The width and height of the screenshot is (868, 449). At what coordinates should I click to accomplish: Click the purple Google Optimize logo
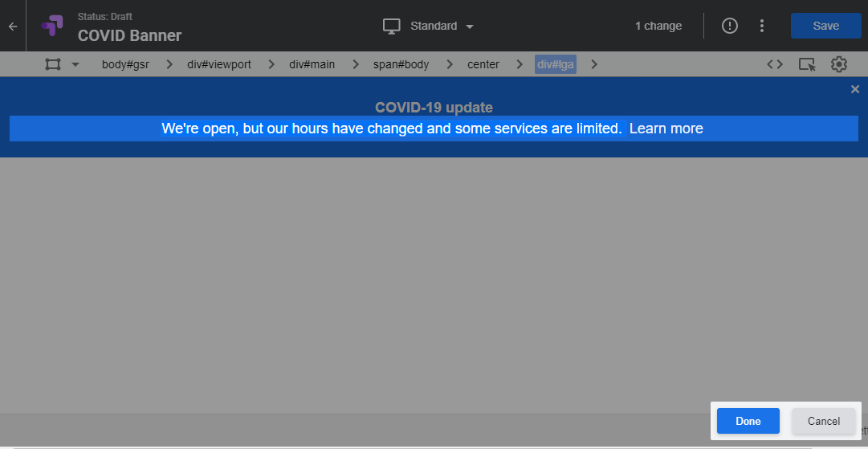pos(52,26)
